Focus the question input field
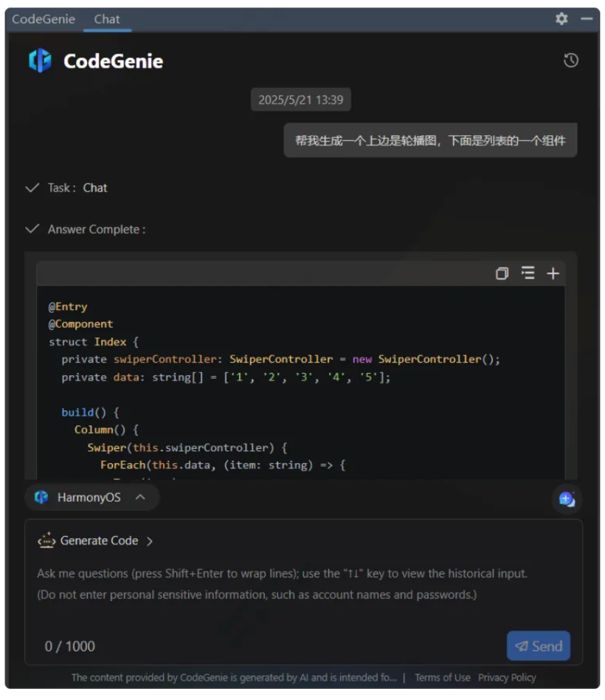Image resolution: width=605 pixels, height=700 pixels. (x=303, y=591)
